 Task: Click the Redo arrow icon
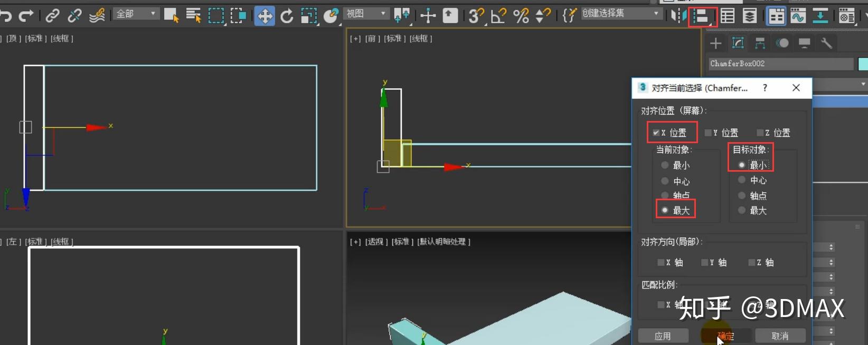tap(26, 16)
